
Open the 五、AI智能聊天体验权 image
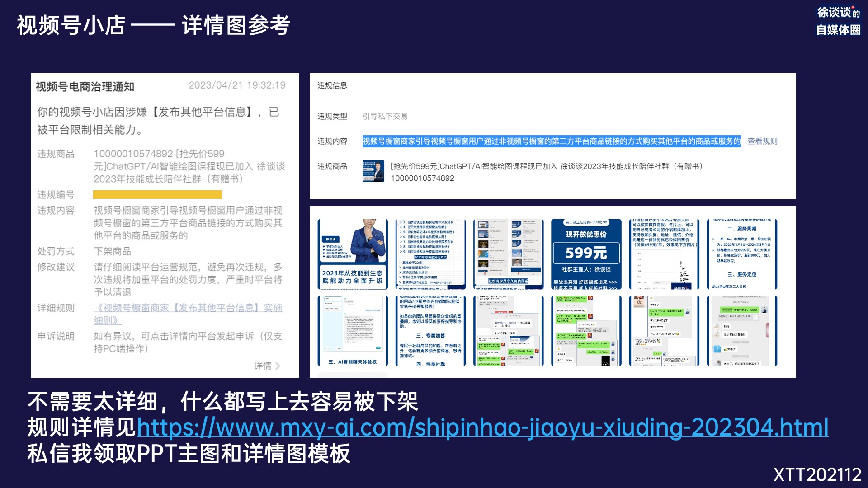[x=353, y=331]
